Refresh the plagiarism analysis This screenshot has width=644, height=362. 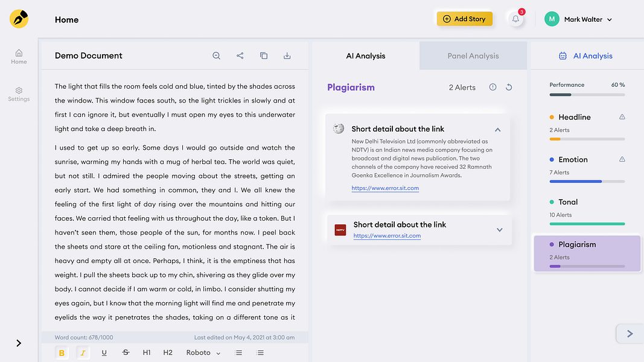(509, 87)
